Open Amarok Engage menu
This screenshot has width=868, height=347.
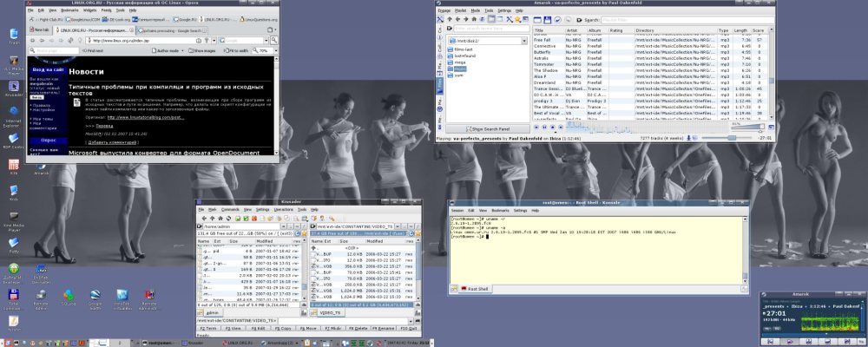[x=444, y=10]
